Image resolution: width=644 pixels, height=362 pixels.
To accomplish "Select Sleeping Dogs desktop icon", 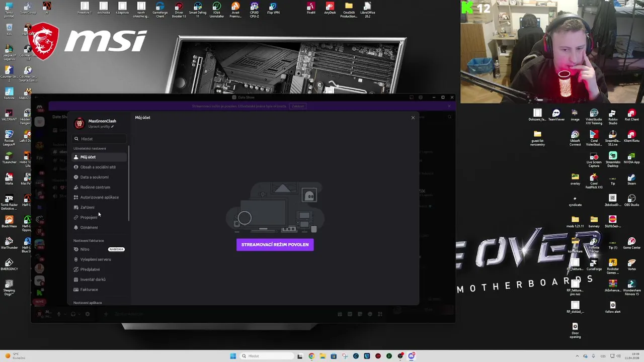I will [x=9, y=288].
